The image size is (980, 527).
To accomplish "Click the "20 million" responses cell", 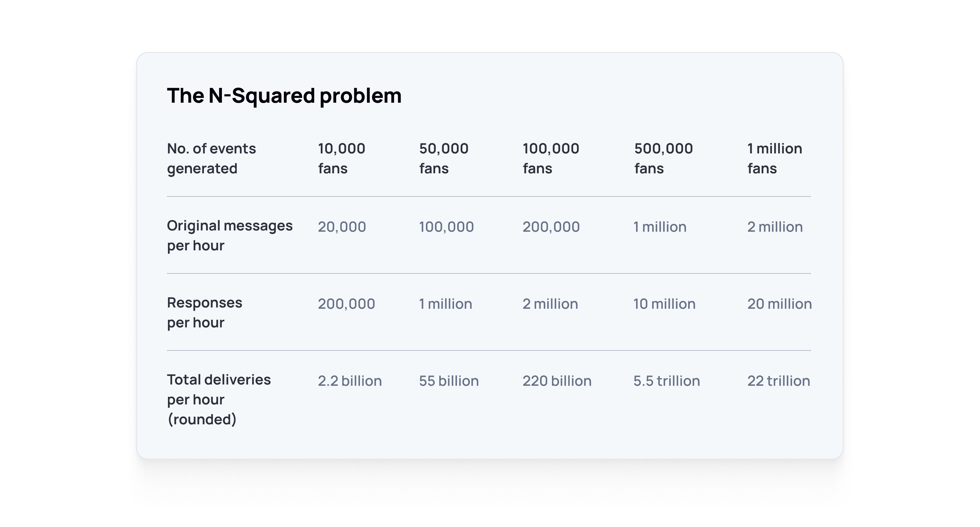I will (x=779, y=304).
